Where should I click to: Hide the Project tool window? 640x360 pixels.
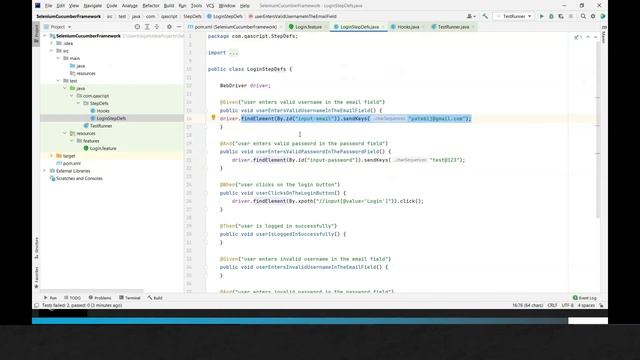(179, 27)
